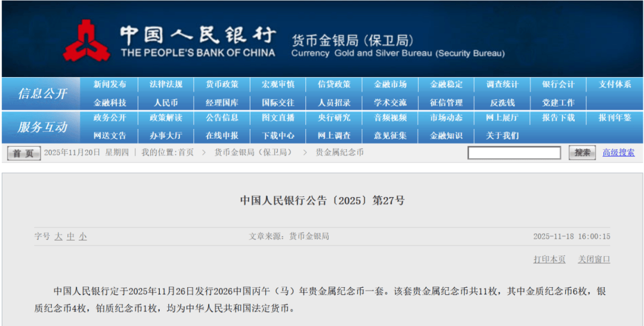644x326 pixels.
Task: Click the 服务互动 section header
Action: pyautogui.click(x=42, y=127)
